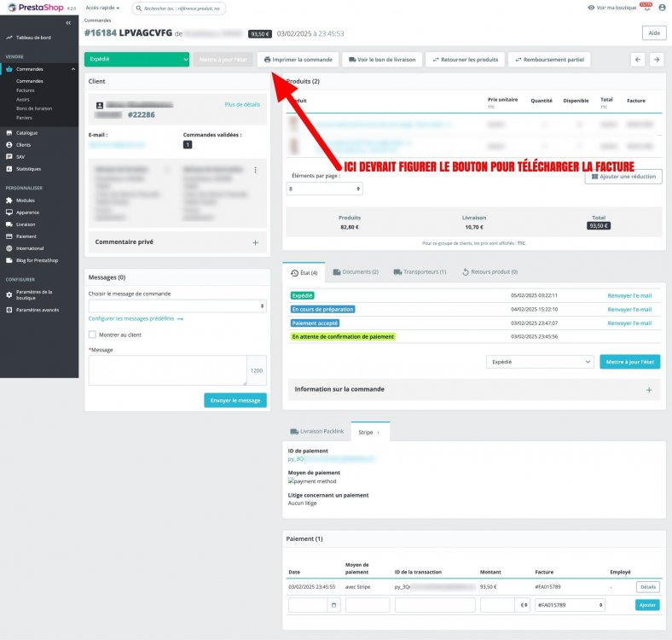Open the employee profile avatar icon
Viewport: 672px width, 640px height.
pos(662,8)
